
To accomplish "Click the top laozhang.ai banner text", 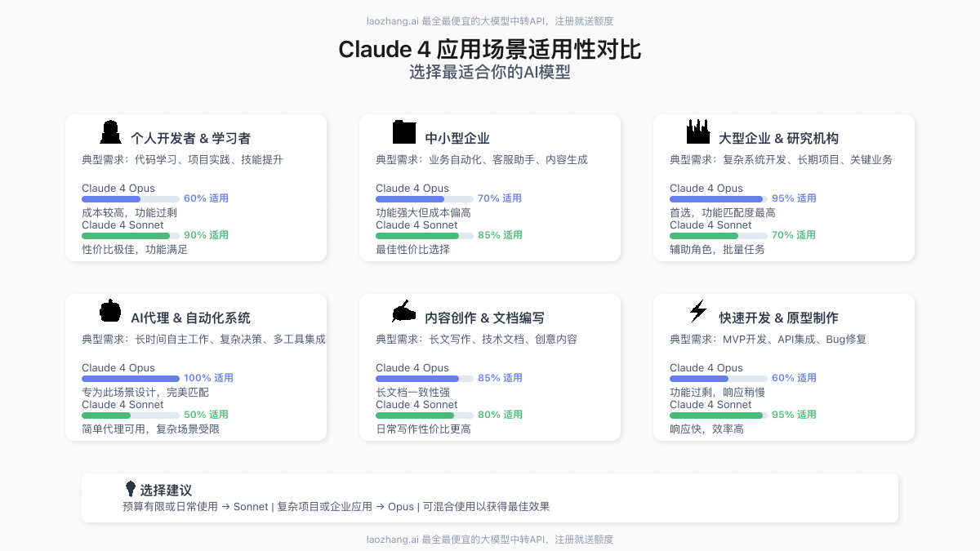I will click(x=490, y=21).
